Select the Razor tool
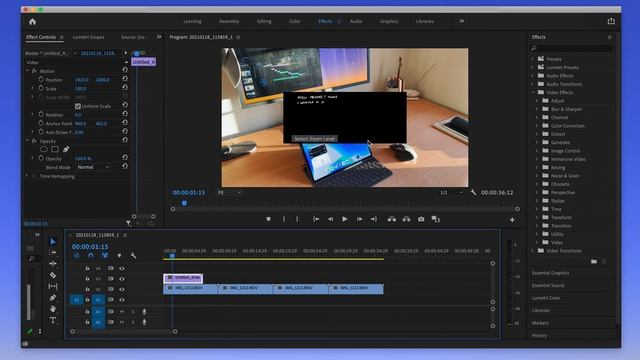The height and width of the screenshot is (360, 640). 53,275
